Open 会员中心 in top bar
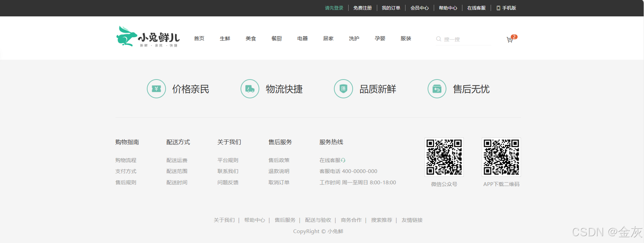This screenshot has height=243, width=644. [x=419, y=8]
